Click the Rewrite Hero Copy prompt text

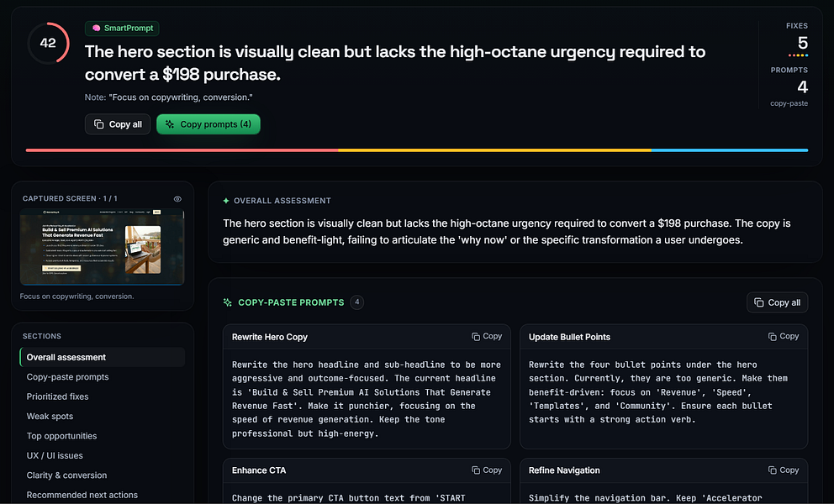(367, 399)
